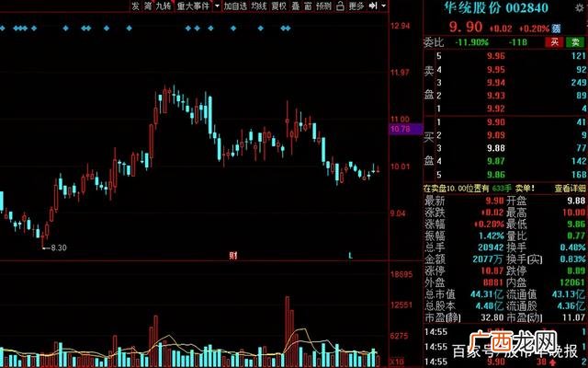
Task: Click the 窗 multi-window button
Action: [x=308, y=6]
